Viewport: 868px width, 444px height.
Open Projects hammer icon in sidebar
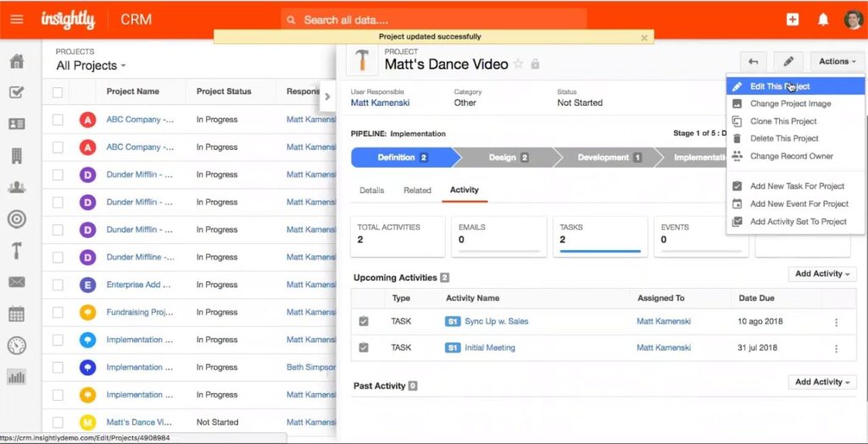click(16, 251)
